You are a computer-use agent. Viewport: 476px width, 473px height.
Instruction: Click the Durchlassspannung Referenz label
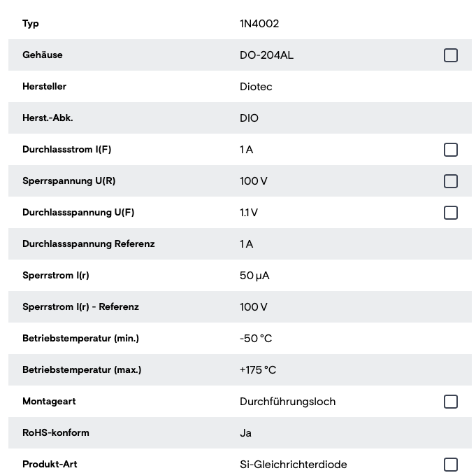tap(89, 243)
